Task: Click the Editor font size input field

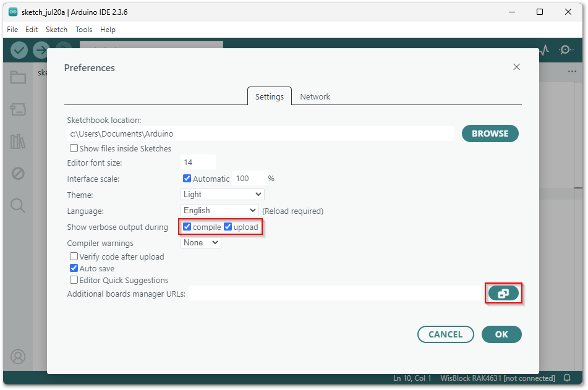Action: tap(198, 161)
